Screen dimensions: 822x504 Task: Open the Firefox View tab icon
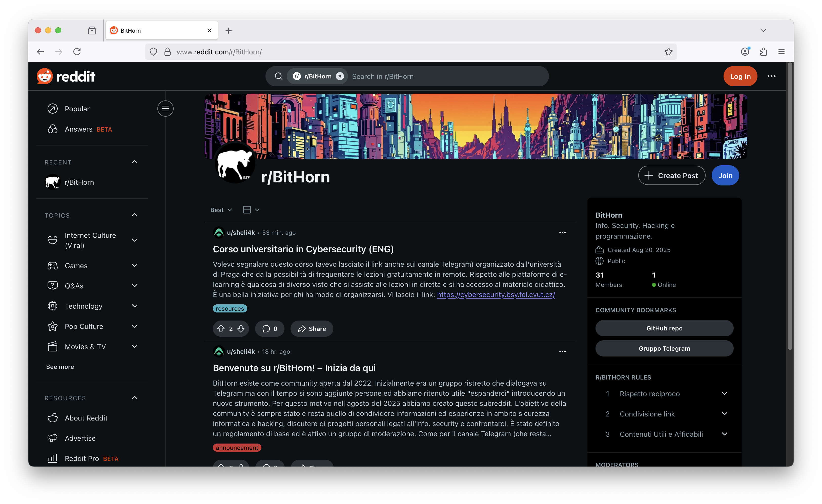click(92, 31)
